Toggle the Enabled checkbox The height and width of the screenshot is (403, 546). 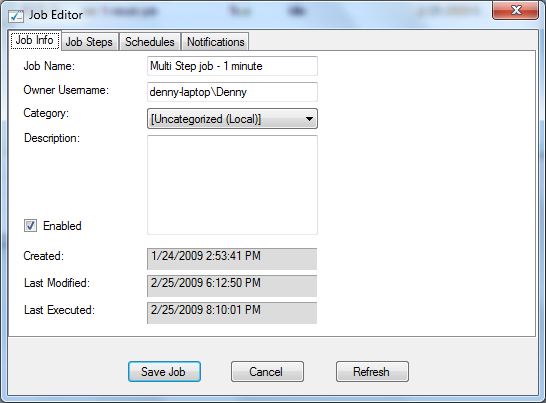point(30,226)
